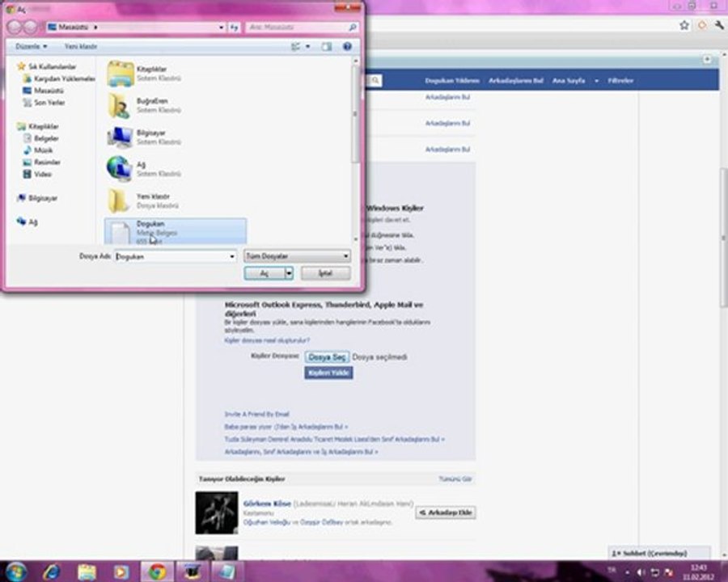This screenshot has width=728, height=582.
Task: Open Windows Explorer from taskbar
Action: [x=87, y=571]
